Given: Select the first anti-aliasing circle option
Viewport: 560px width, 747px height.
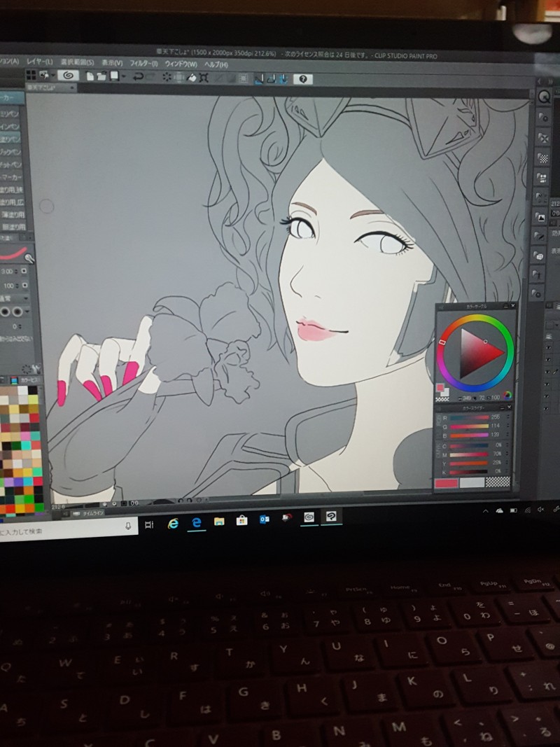Looking at the screenshot, I should coord(5,312).
